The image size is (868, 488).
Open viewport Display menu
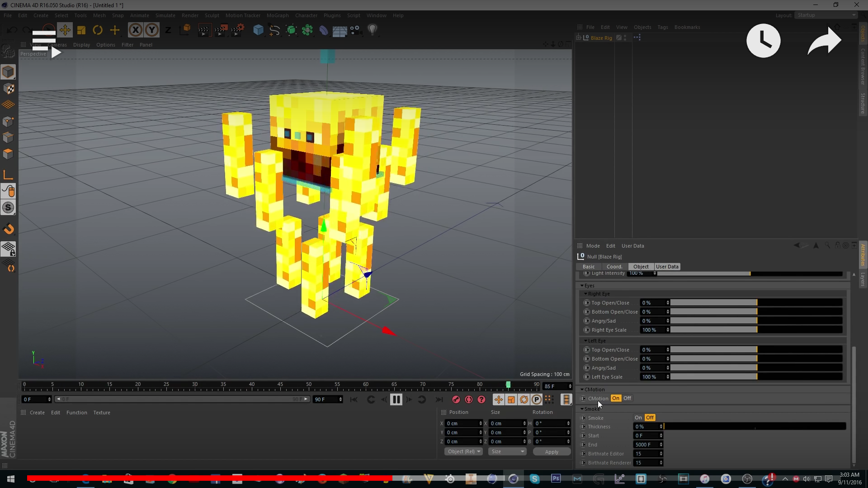81,45
